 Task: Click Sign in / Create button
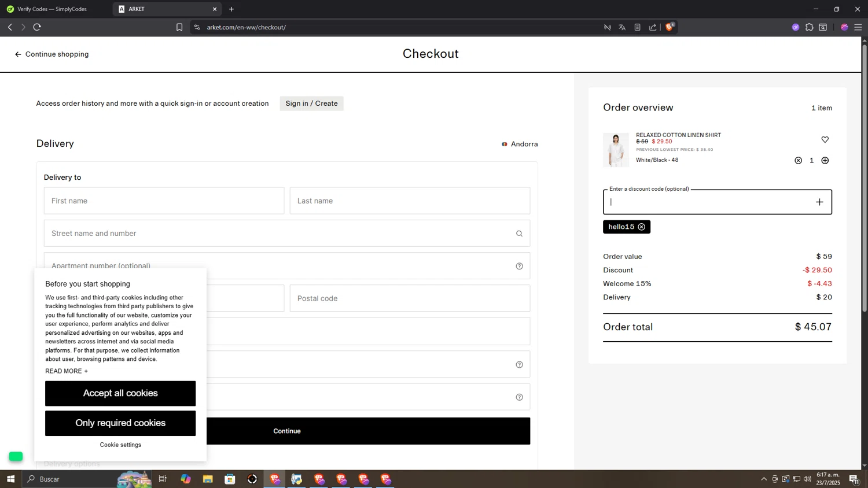tap(311, 103)
